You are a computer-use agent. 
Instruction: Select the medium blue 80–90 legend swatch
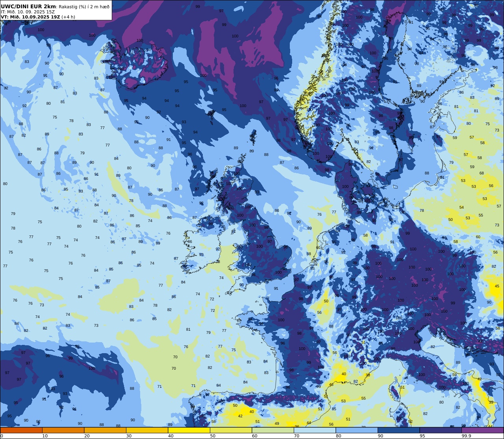click(x=357, y=430)
